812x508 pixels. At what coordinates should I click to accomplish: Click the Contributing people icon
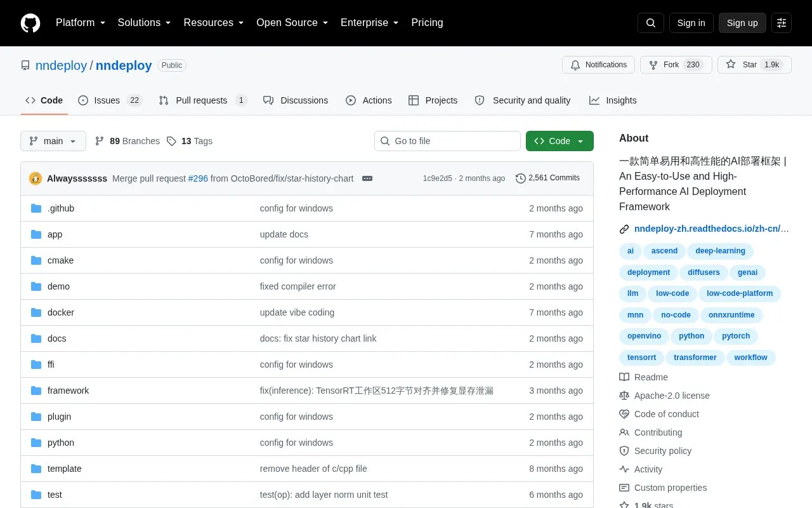coord(624,432)
